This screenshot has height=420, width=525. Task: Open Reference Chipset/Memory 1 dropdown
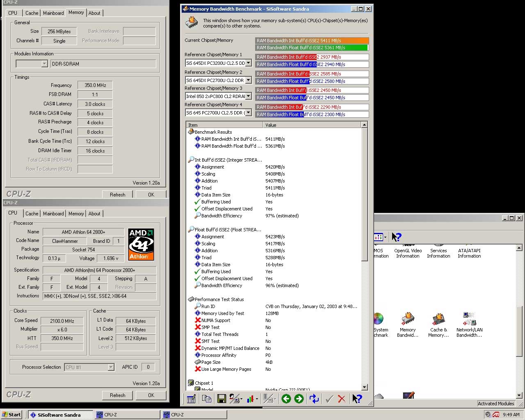[x=248, y=63]
